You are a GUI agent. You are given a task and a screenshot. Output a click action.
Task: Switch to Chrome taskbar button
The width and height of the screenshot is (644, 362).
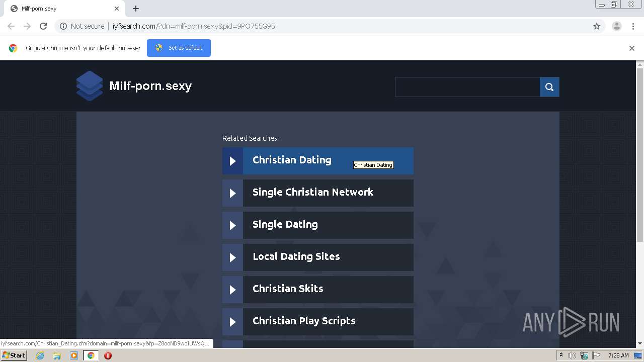click(x=91, y=355)
